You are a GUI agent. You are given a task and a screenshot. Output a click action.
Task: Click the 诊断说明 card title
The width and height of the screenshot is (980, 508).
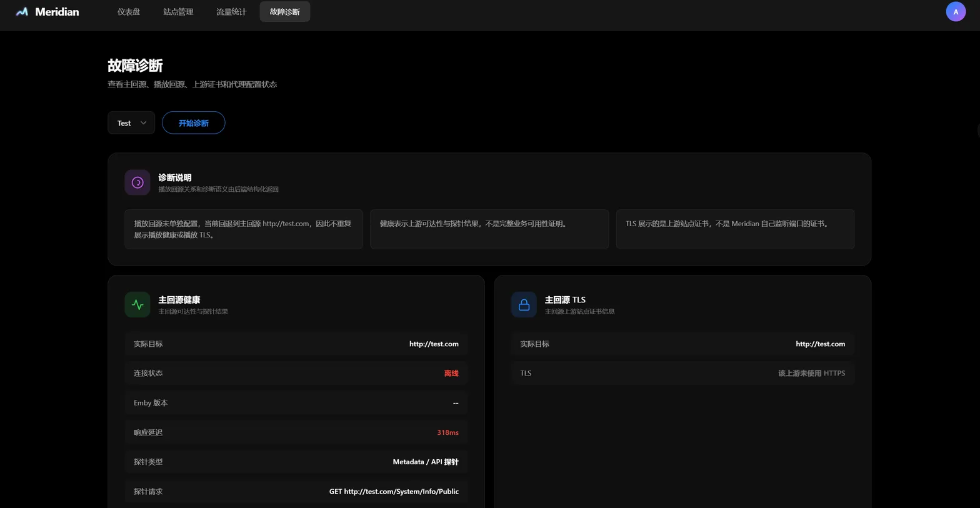pyautogui.click(x=175, y=177)
